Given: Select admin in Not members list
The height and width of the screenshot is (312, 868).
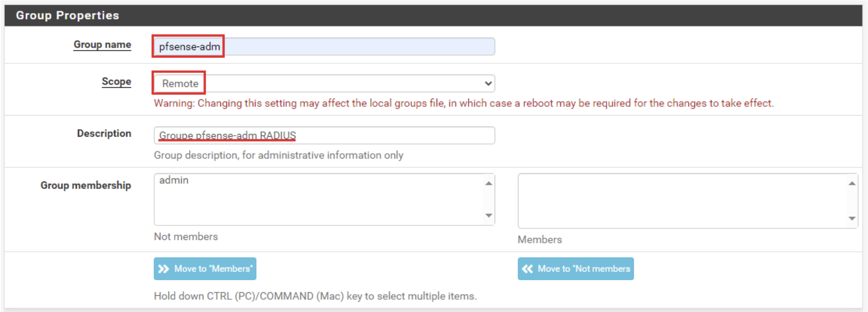Looking at the screenshot, I should 174,180.
